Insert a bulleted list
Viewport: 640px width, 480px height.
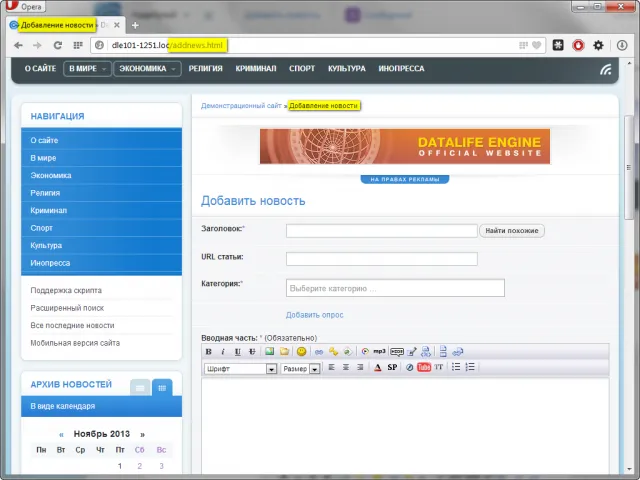(x=456, y=367)
